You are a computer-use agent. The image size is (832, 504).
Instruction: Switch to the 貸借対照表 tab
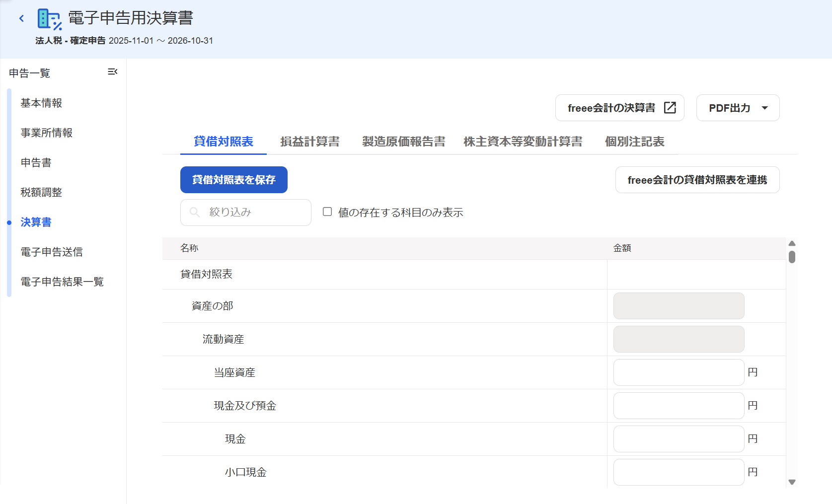coord(224,142)
